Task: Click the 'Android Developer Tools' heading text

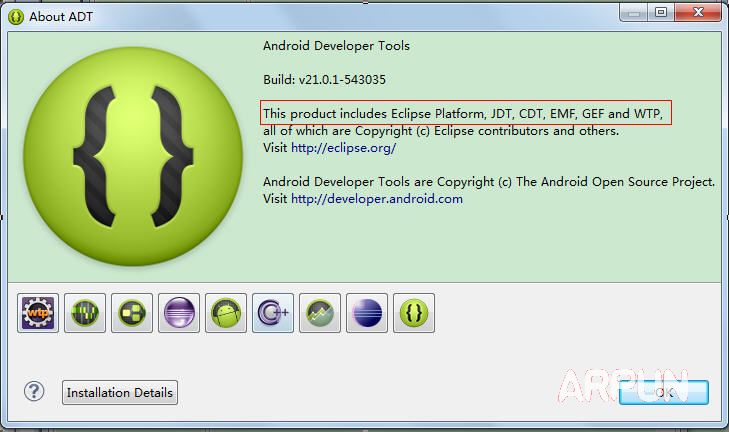Action: click(337, 46)
